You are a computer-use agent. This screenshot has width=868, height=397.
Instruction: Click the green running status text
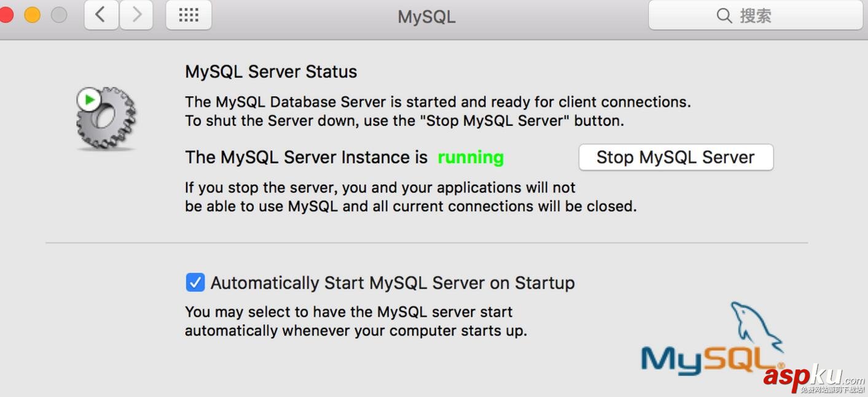click(x=471, y=158)
